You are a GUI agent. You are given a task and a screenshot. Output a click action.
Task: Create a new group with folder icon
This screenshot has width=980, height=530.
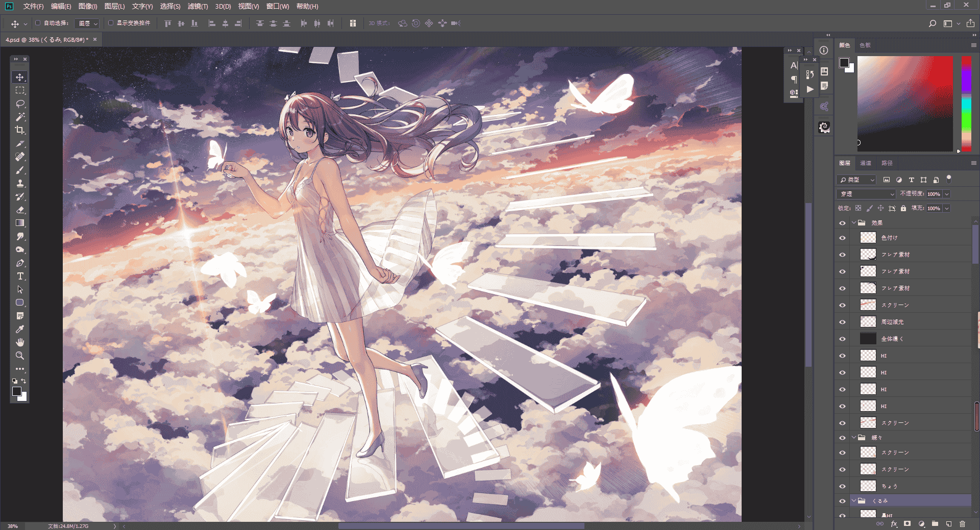[x=935, y=524]
